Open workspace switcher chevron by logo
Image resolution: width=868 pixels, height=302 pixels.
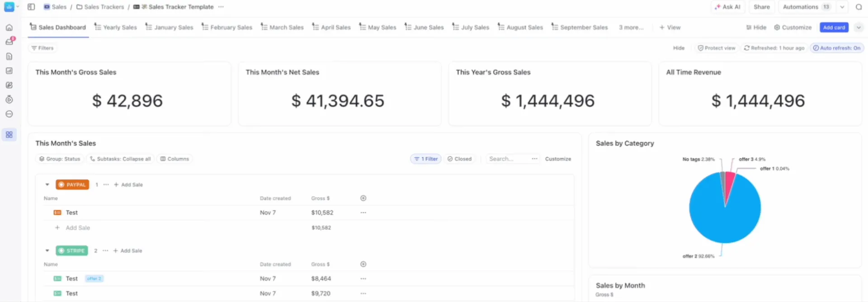point(18,7)
